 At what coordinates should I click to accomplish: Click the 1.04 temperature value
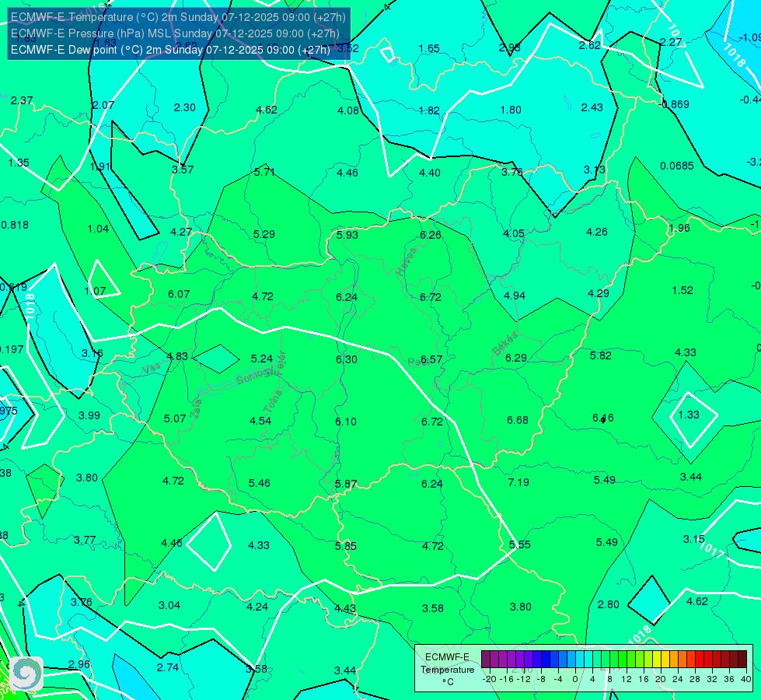[98, 229]
